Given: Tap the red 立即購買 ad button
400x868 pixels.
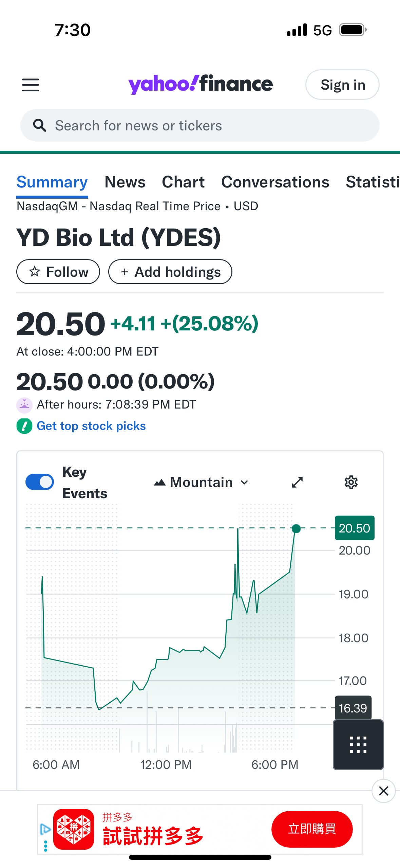Looking at the screenshot, I should [x=312, y=829].
